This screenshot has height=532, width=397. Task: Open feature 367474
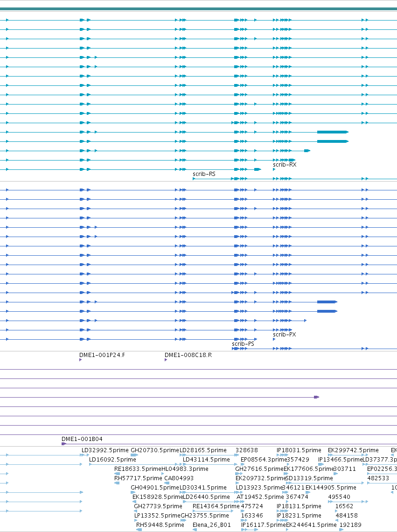(x=297, y=497)
